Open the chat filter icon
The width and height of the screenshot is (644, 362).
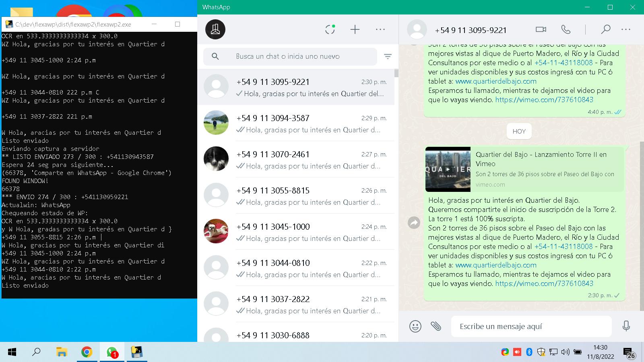388,57
